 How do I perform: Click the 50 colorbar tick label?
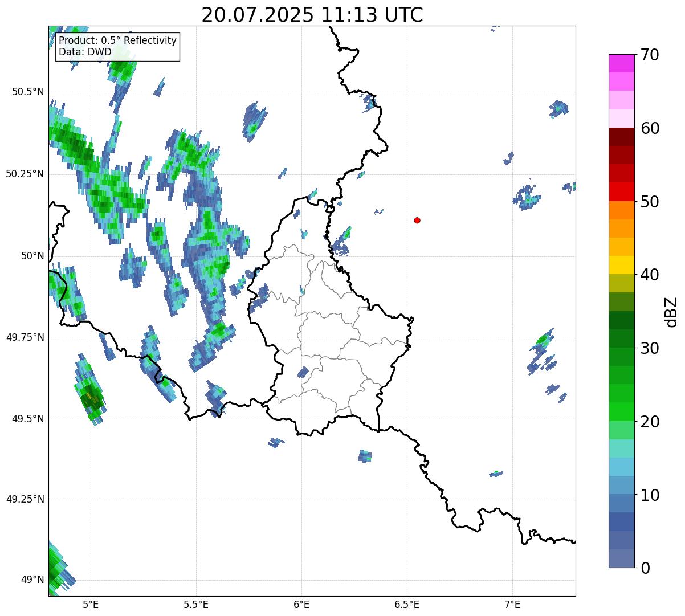pyautogui.click(x=650, y=202)
